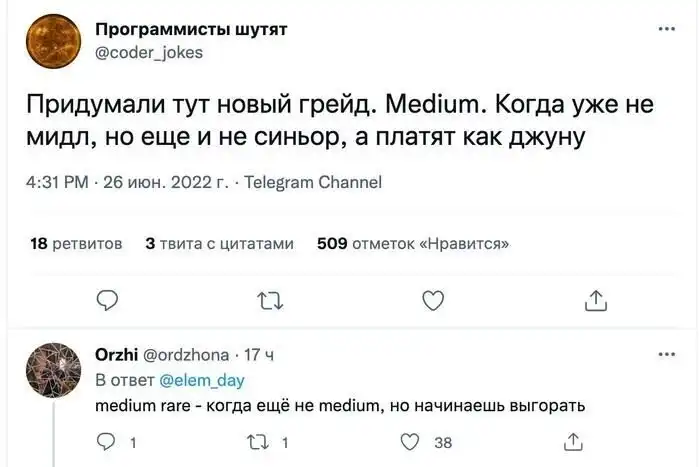Show the 3 quote tweets

click(x=219, y=243)
